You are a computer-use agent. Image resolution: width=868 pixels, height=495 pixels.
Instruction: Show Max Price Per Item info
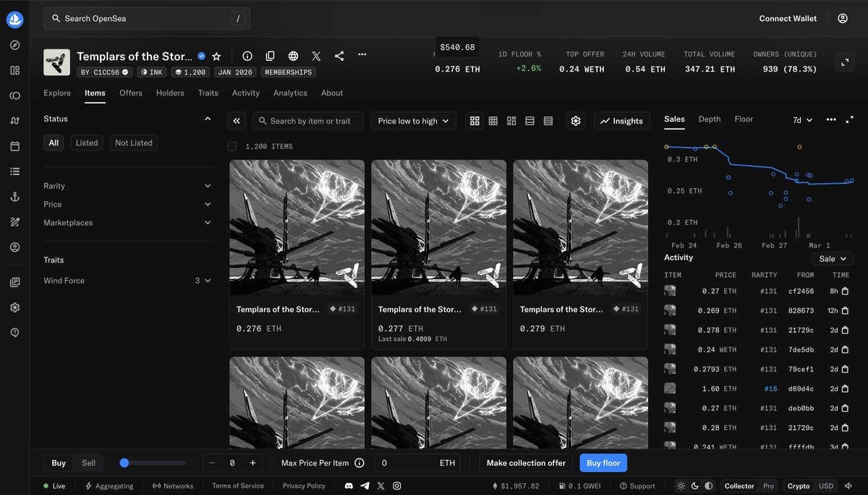pos(359,463)
